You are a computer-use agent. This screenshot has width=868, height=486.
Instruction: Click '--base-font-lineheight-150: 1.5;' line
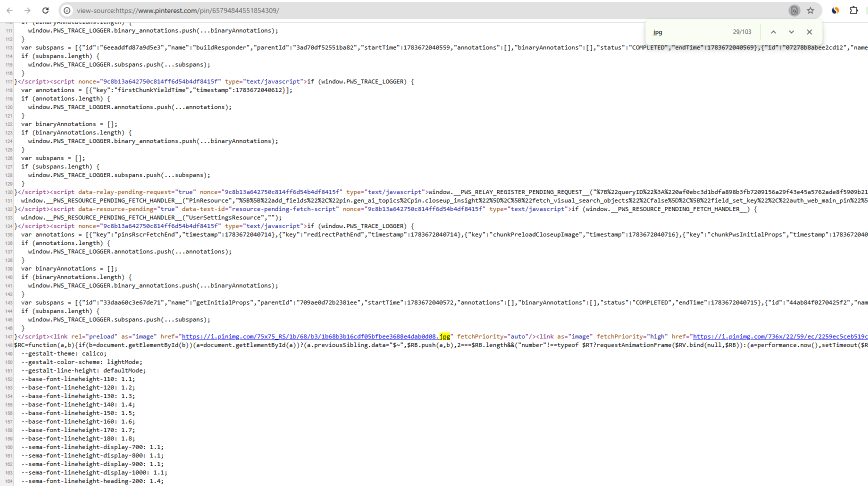[x=78, y=413]
